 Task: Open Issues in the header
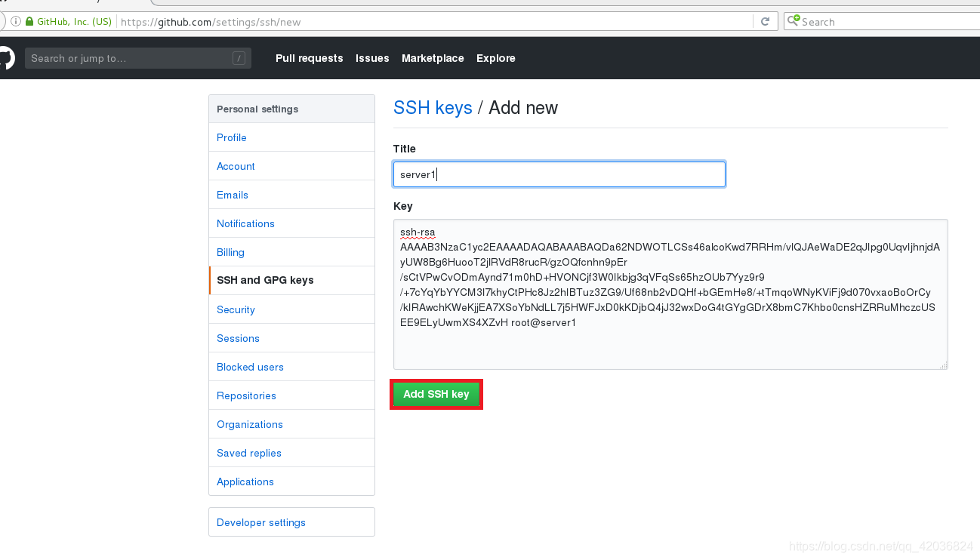point(372,58)
